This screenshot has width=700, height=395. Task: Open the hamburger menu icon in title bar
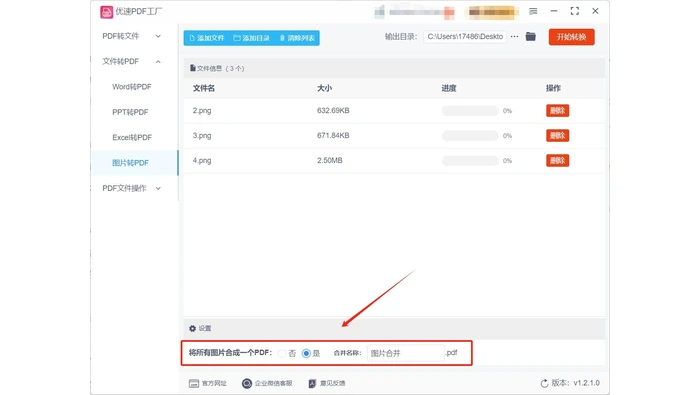point(533,11)
